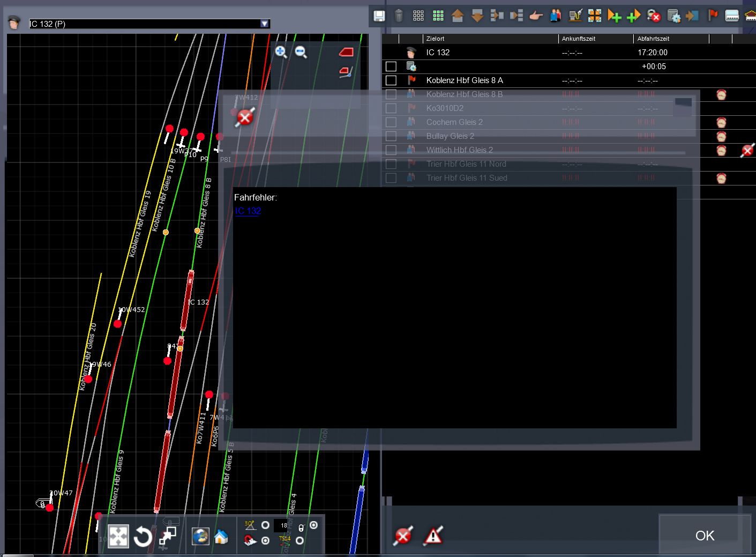Zoom out on the track map

301,52
